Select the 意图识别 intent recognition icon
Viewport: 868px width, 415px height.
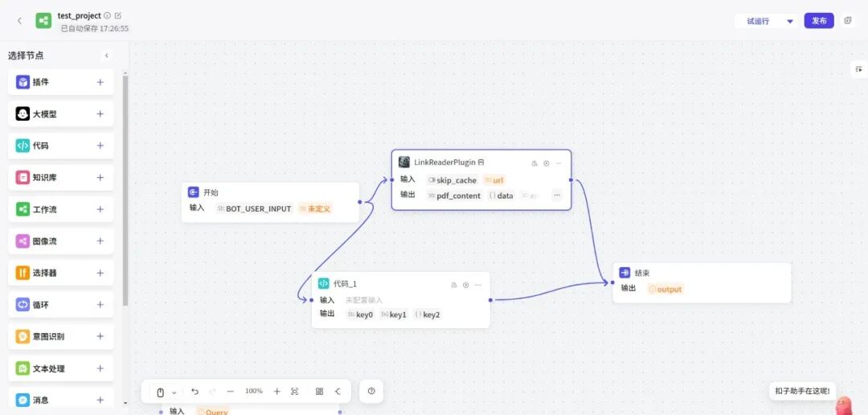23,336
